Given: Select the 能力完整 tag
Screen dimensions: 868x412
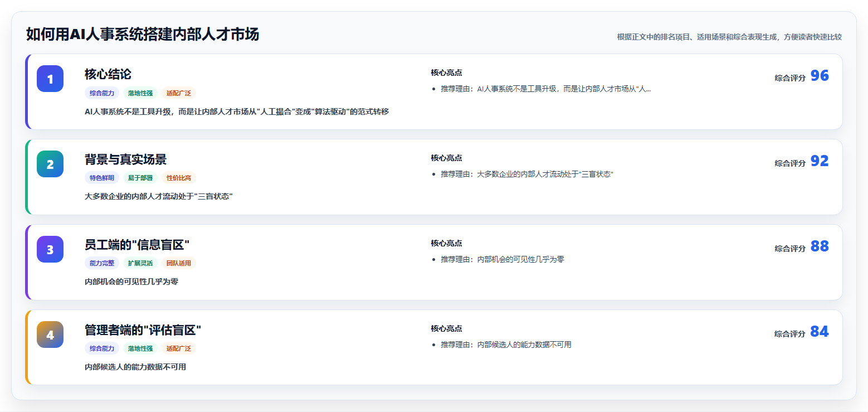Looking at the screenshot, I should pyautogui.click(x=102, y=264).
